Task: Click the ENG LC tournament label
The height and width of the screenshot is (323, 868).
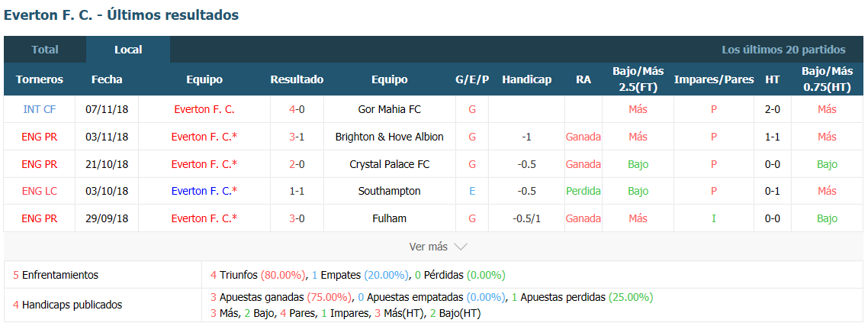Action: [40, 191]
